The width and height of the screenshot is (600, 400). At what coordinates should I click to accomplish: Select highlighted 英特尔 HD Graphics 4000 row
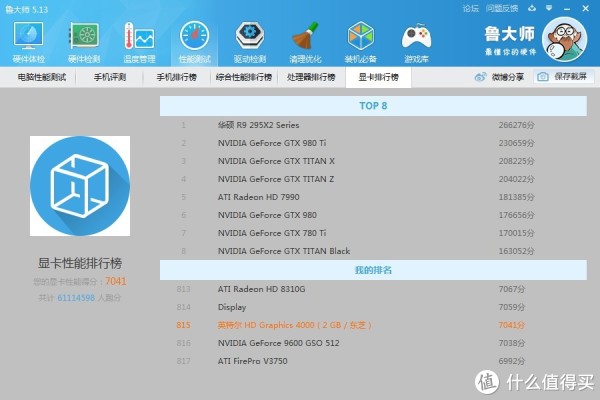pyautogui.click(x=373, y=325)
